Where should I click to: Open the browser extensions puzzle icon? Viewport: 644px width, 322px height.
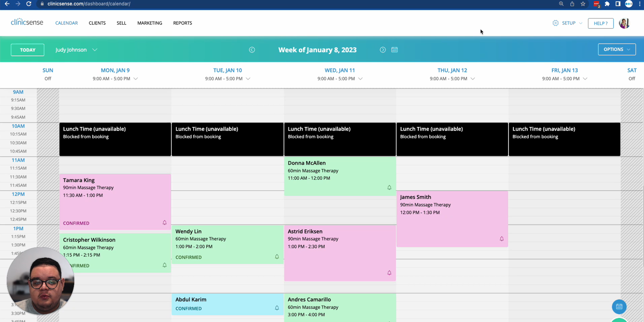[x=607, y=4]
